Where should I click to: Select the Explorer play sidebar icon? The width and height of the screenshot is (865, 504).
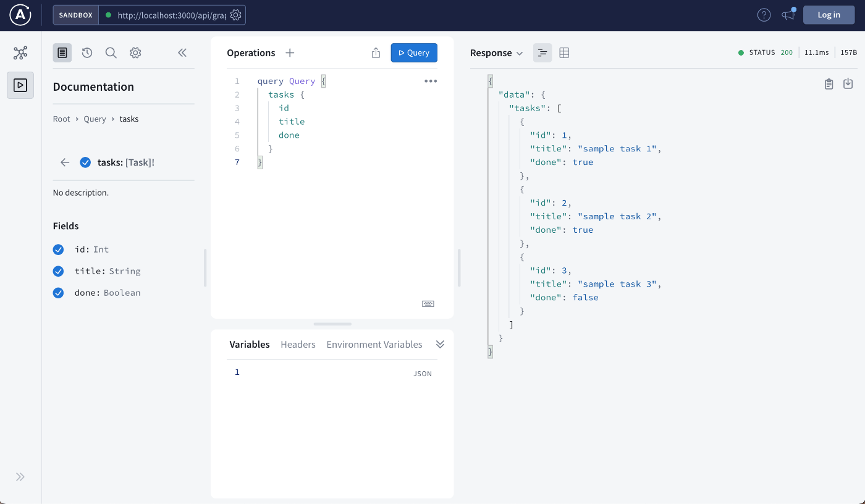(x=20, y=85)
